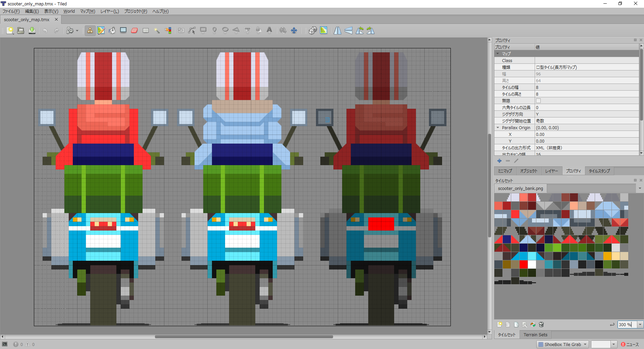This screenshot has width=644, height=349.
Task: Click the map's horizontal scrollbar
Action: click(244, 337)
